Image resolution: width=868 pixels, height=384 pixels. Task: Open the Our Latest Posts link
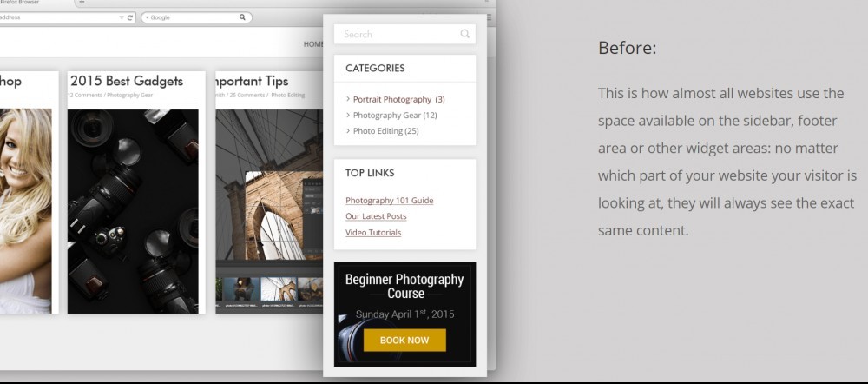(x=376, y=216)
